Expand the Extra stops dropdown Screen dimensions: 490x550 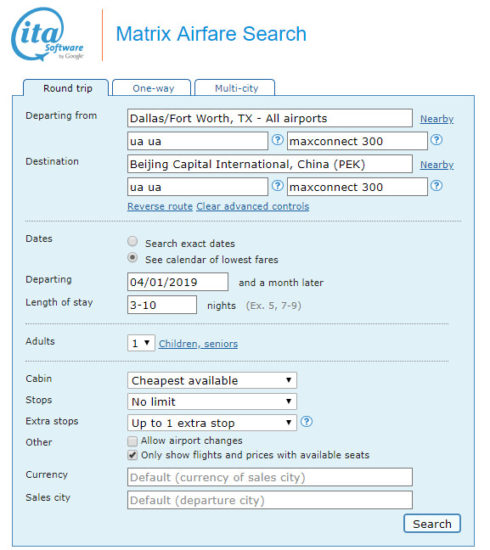point(212,423)
